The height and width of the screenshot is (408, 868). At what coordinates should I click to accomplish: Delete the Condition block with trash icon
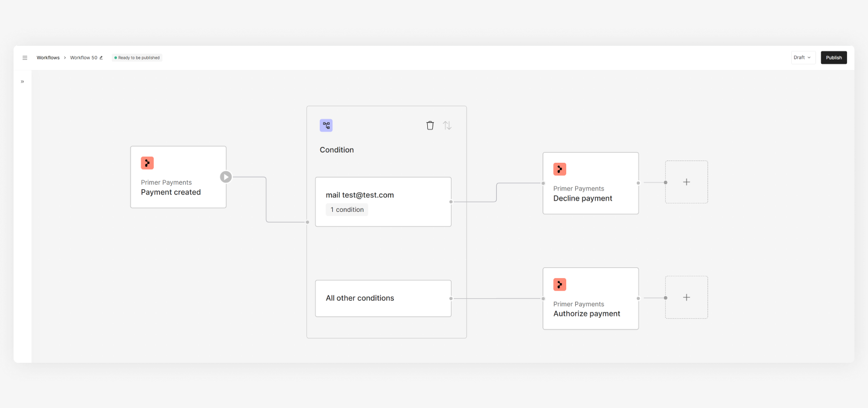pos(430,125)
